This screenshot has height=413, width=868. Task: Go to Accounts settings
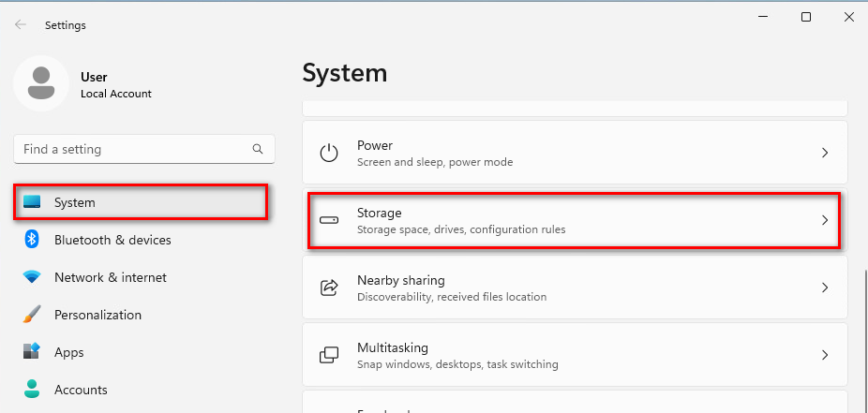click(81, 390)
